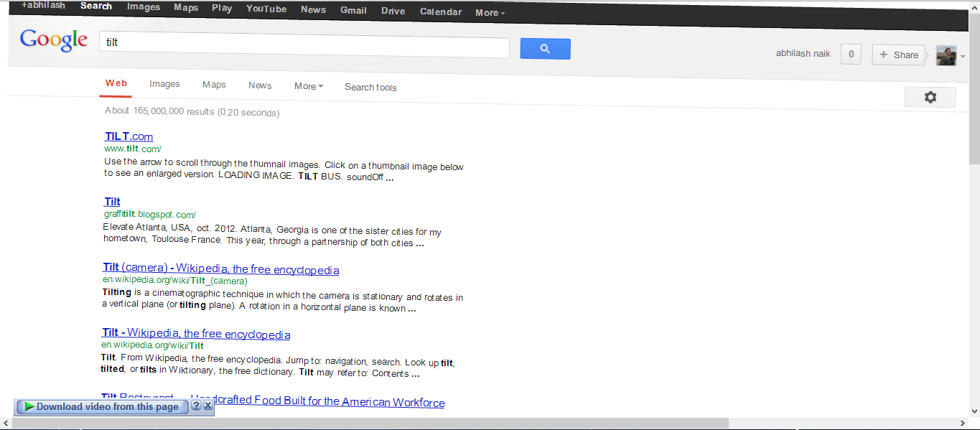Click Search in the top black bar
The image size is (980, 430).
[x=96, y=6]
